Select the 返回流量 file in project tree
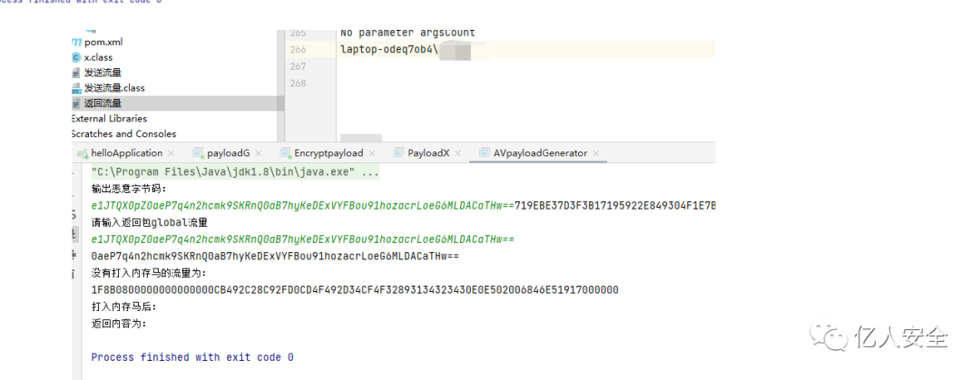980x380 pixels. click(x=103, y=103)
